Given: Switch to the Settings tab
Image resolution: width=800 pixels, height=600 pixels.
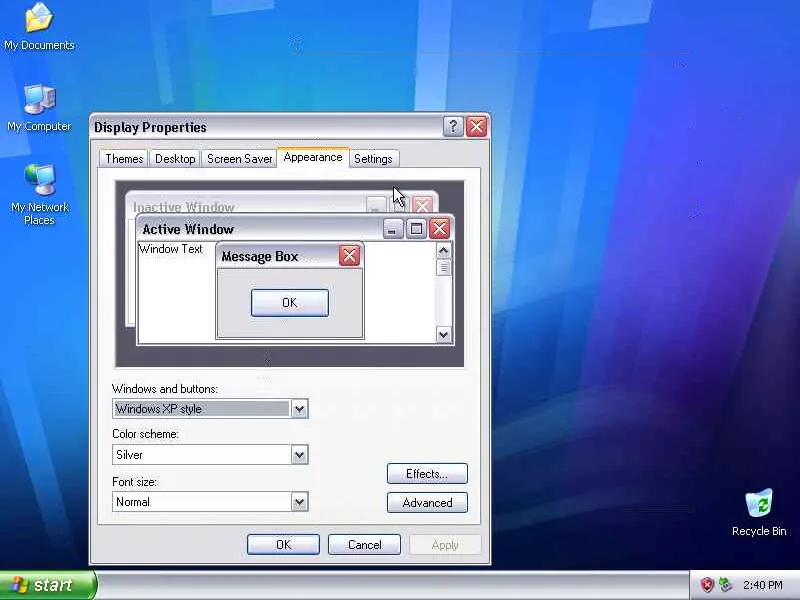Looking at the screenshot, I should (373, 159).
